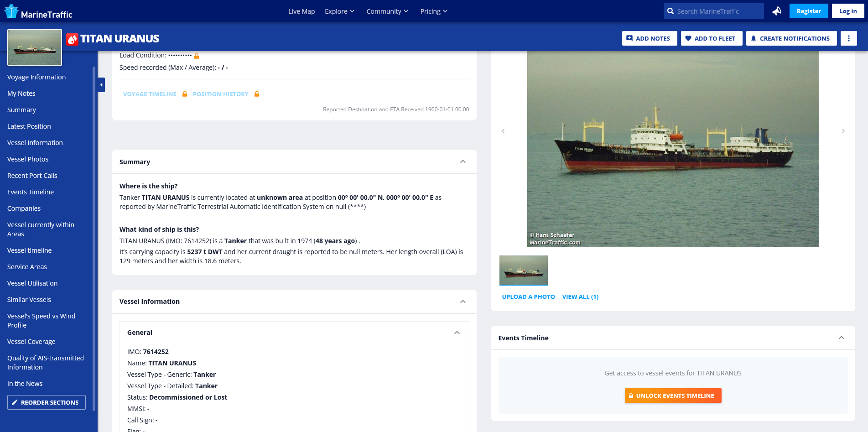The image size is (868, 432).
Task: Click VIEW ALL (1) link
Action: click(x=580, y=297)
